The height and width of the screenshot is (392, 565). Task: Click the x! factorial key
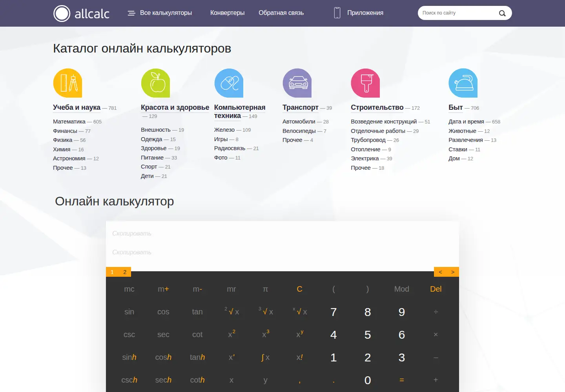[299, 357]
